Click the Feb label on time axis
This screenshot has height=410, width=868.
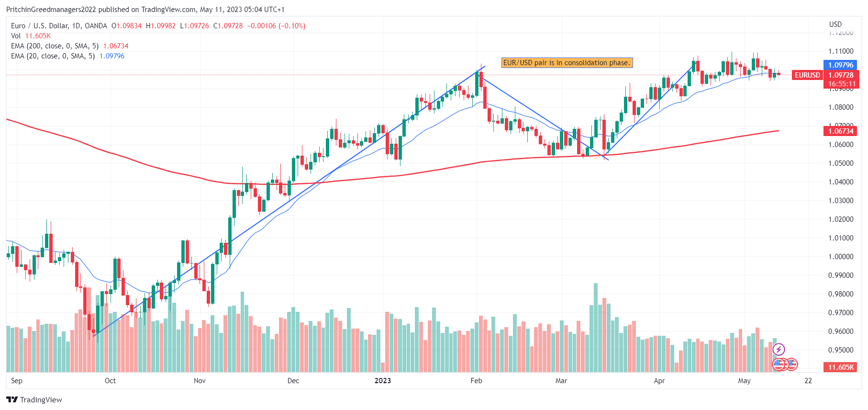(x=476, y=381)
